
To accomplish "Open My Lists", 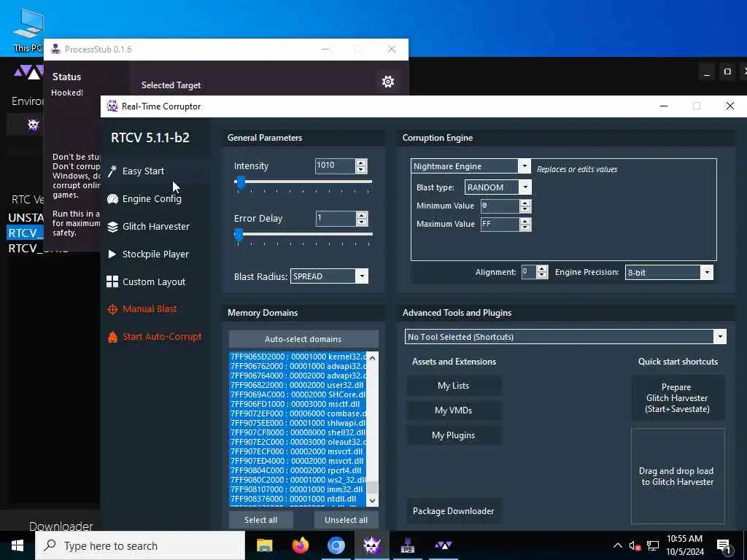I will (454, 386).
